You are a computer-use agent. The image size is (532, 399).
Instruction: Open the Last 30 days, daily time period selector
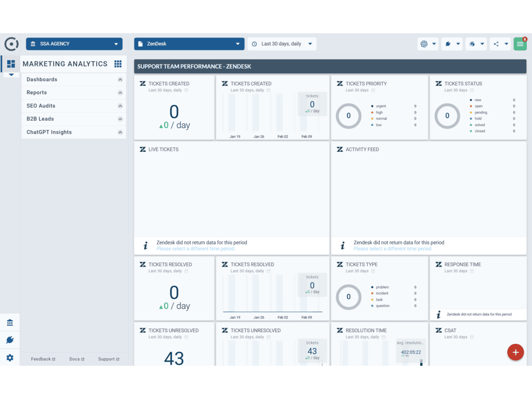[x=282, y=44]
